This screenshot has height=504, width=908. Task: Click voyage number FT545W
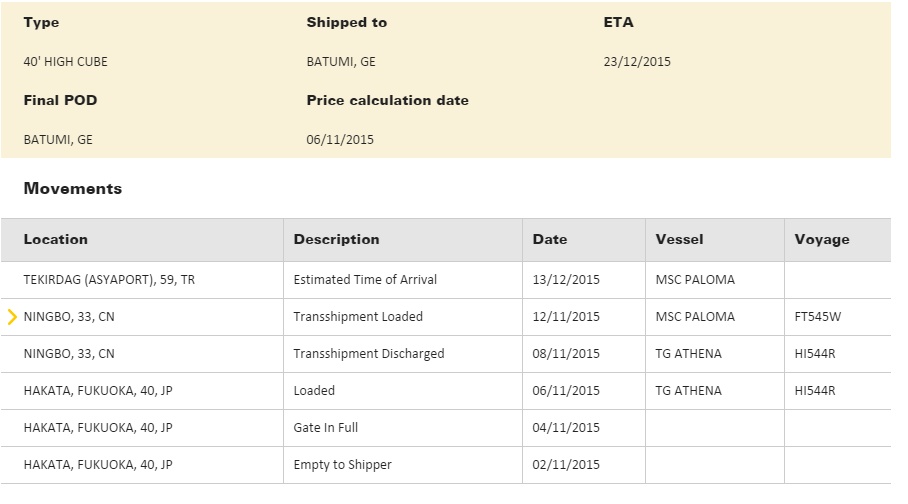[x=817, y=317]
